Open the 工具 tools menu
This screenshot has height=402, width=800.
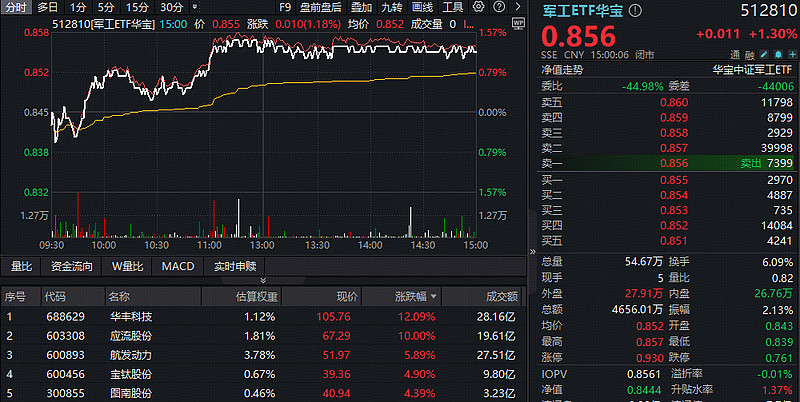coord(453,7)
